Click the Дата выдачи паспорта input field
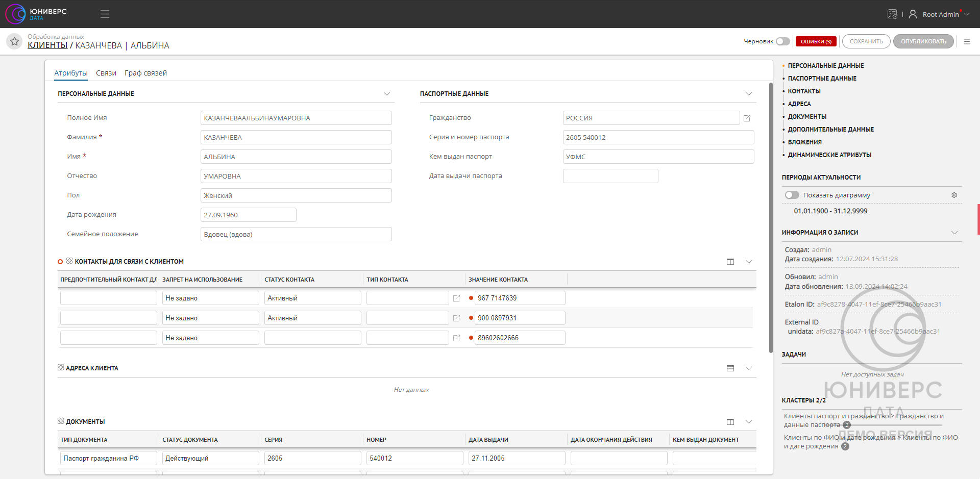 (610, 176)
